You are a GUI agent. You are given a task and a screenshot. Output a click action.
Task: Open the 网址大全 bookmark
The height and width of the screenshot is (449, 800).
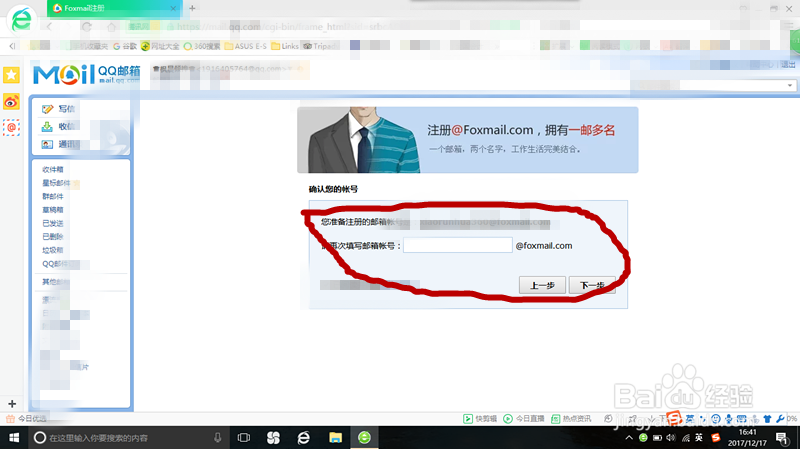click(x=160, y=46)
